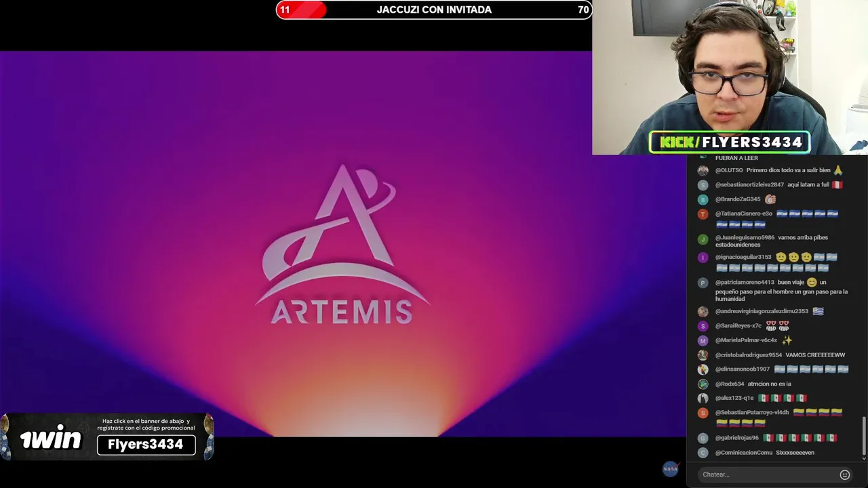Click the 'FUERAN A LEER' chat text
Image resolution: width=868 pixels, height=488 pixels.
(736, 158)
